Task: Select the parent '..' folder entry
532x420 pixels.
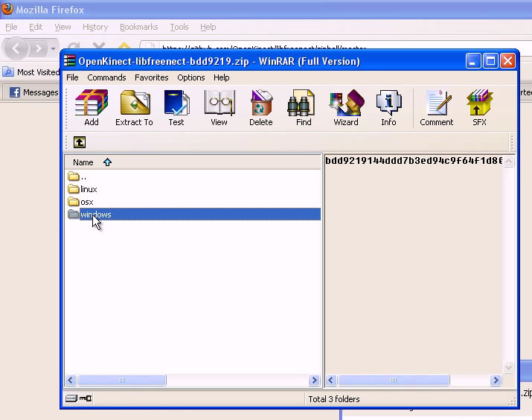Action: pos(77,176)
